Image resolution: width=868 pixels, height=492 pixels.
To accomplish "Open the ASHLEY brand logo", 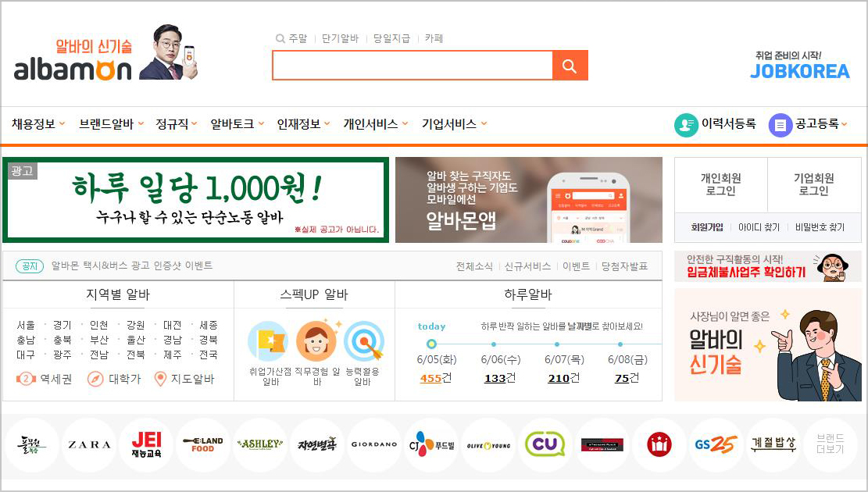I will coord(260,445).
